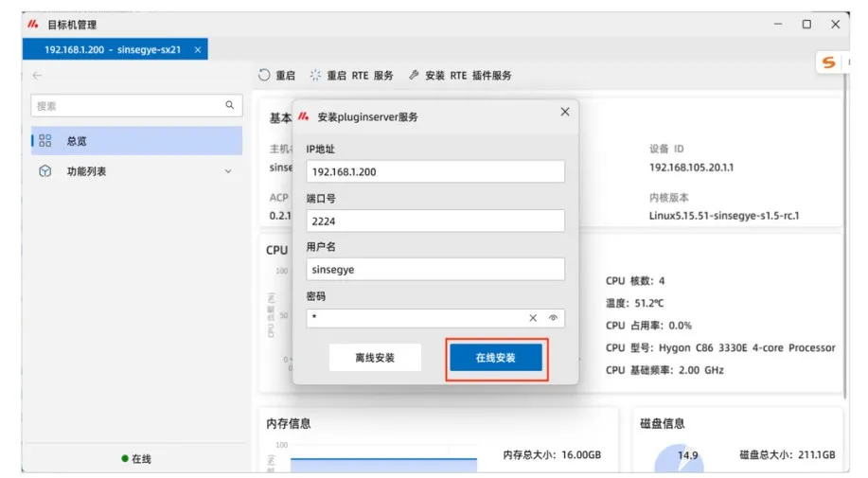Expand the function list chevron

click(228, 171)
